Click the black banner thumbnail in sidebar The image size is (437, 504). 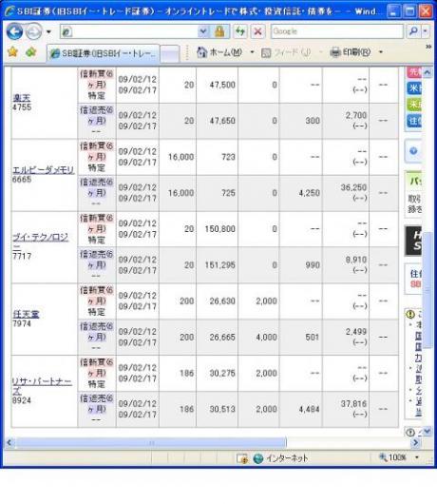413,242
